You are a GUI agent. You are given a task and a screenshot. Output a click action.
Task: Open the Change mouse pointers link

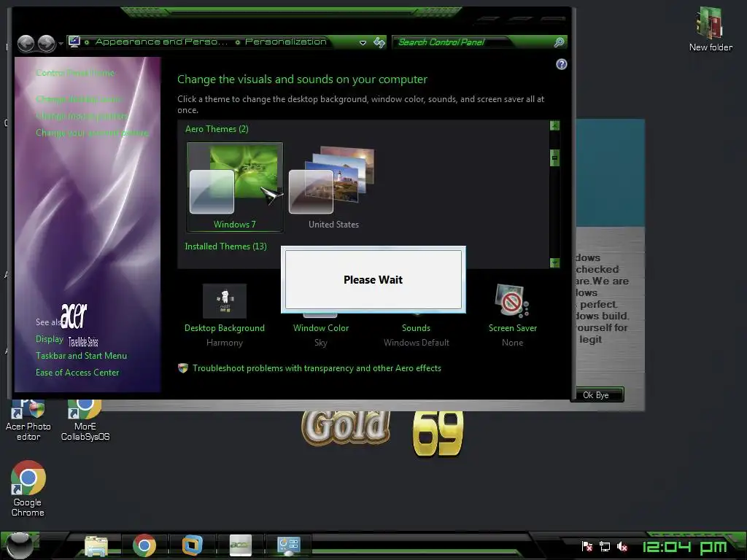pos(82,116)
